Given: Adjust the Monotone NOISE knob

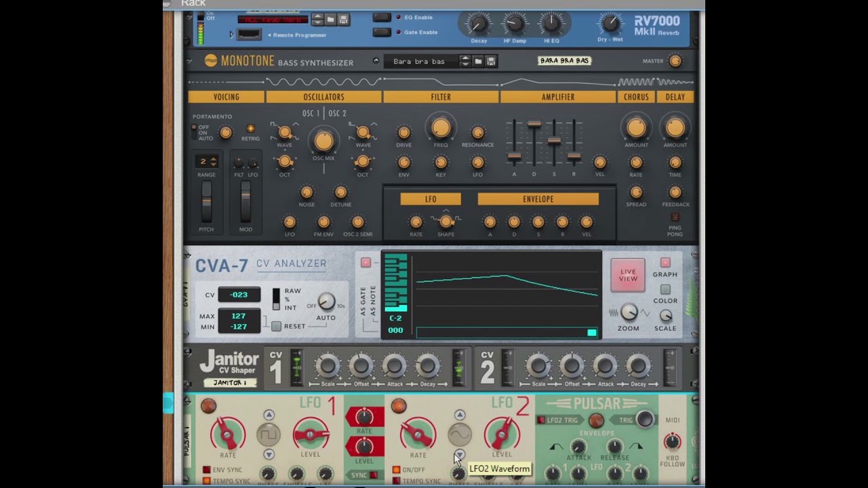Looking at the screenshot, I should coord(307,192).
